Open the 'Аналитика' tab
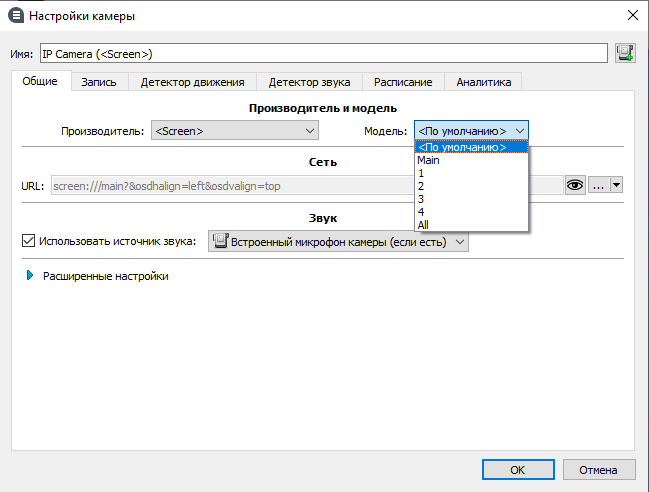Viewport: 649px width, 492px height. tap(483, 82)
